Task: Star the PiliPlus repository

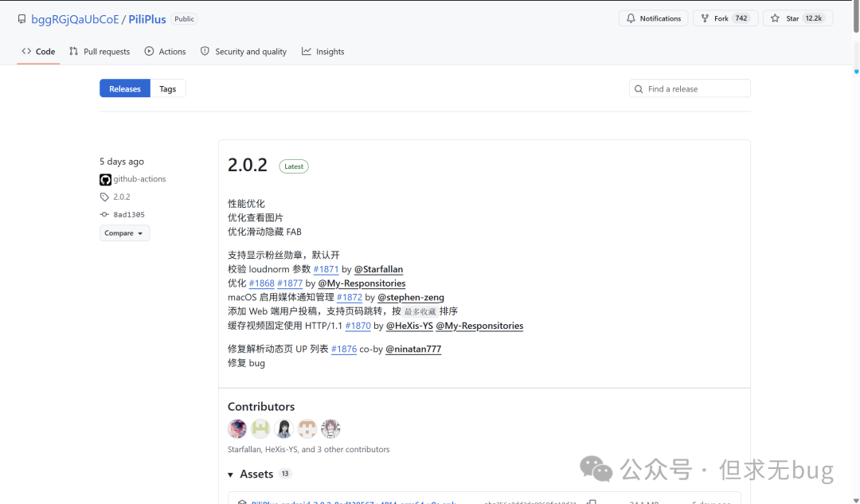Action: 797,18
